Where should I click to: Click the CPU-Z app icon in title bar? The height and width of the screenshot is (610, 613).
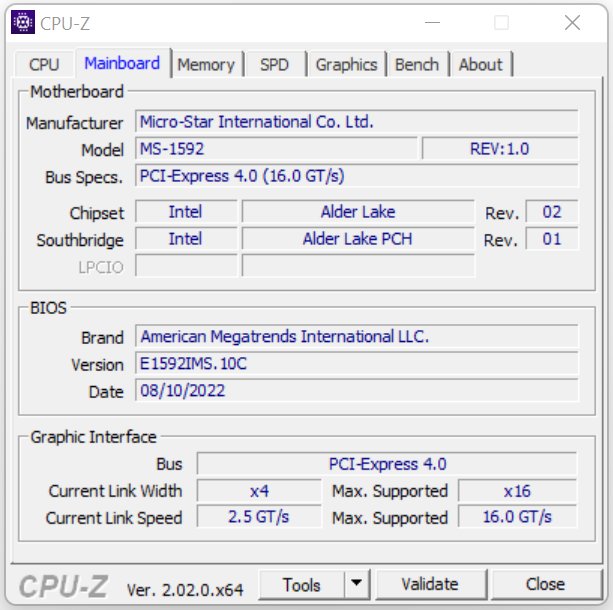23,22
